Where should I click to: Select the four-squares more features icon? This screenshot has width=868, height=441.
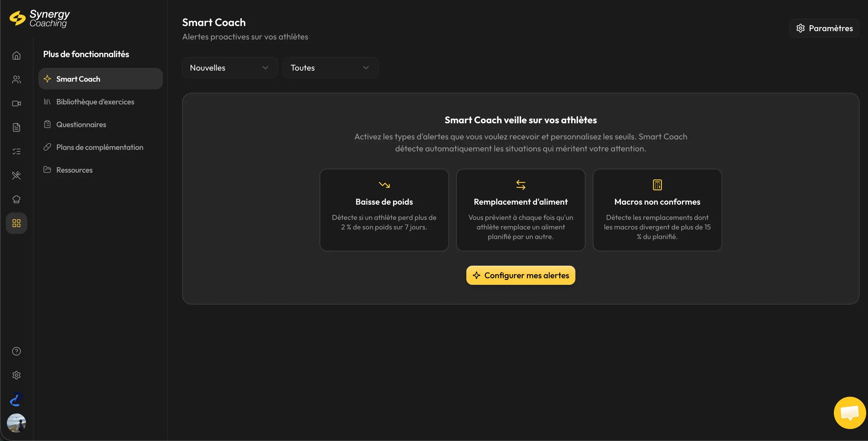pyautogui.click(x=16, y=223)
